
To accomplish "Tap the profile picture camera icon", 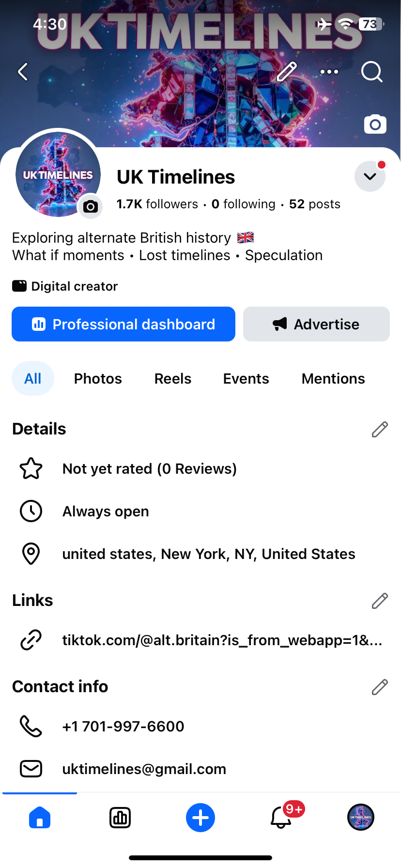I will [91, 207].
